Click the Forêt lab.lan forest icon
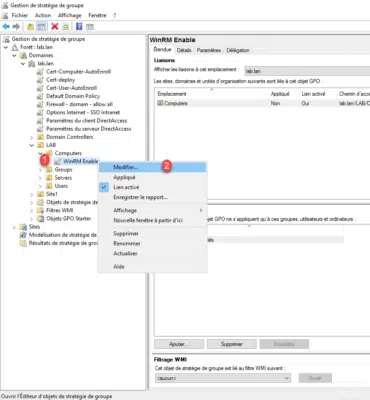 pos(15,47)
